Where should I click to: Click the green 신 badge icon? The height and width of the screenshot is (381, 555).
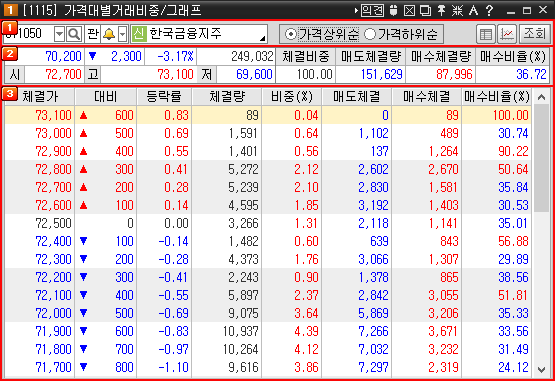pyautogui.click(x=139, y=34)
